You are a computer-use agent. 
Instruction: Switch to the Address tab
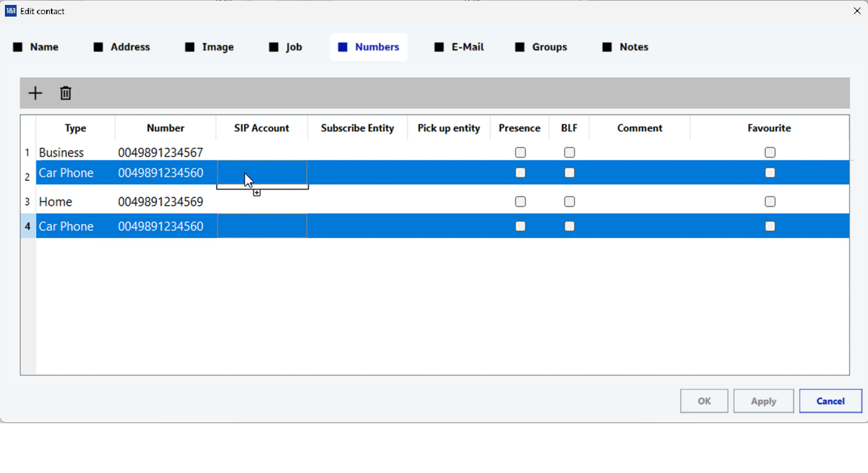(x=122, y=47)
